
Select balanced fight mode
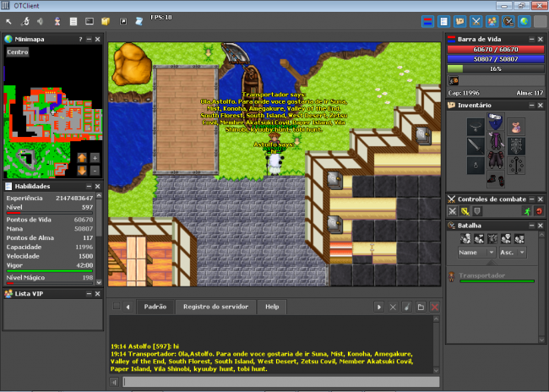(465, 211)
